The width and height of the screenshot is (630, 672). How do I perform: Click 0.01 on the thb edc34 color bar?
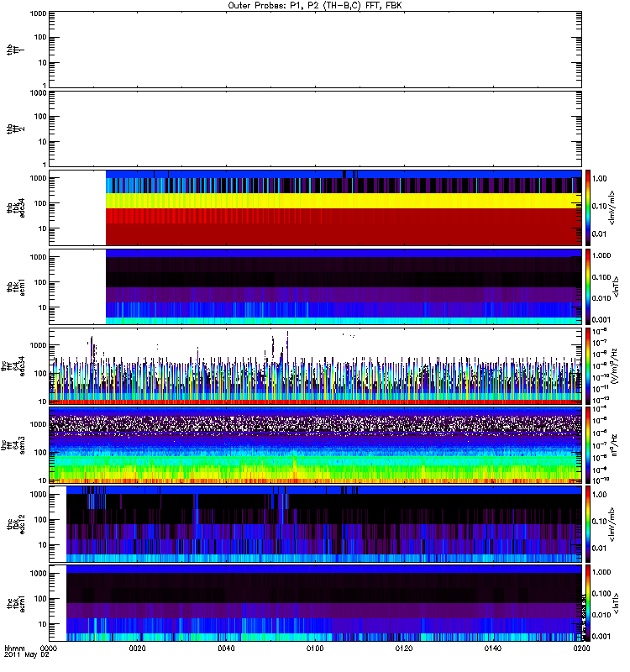600,234
